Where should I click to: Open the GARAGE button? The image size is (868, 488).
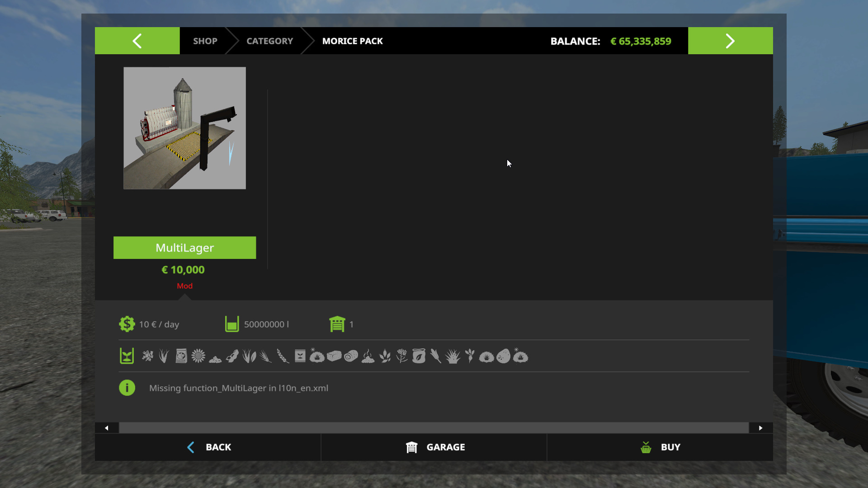(x=434, y=447)
